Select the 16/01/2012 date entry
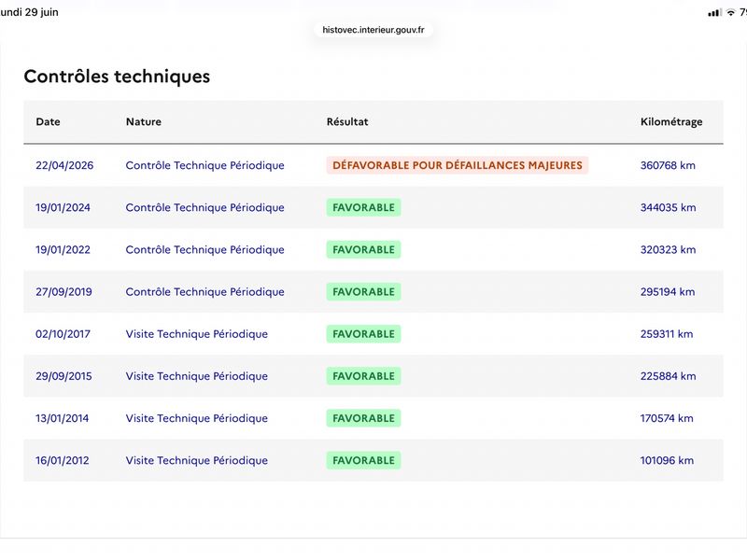The image size is (747, 560). pyautogui.click(x=62, y=460)
